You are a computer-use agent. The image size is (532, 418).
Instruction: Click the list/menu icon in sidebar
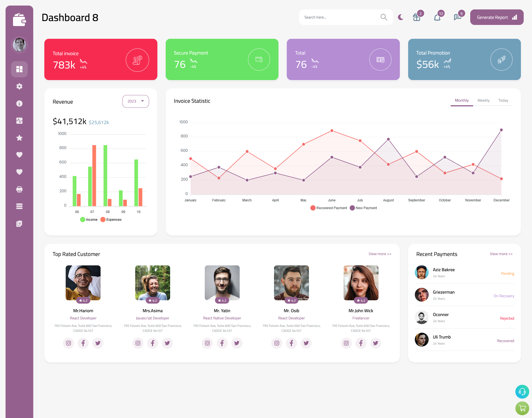[x=19, y=206]
